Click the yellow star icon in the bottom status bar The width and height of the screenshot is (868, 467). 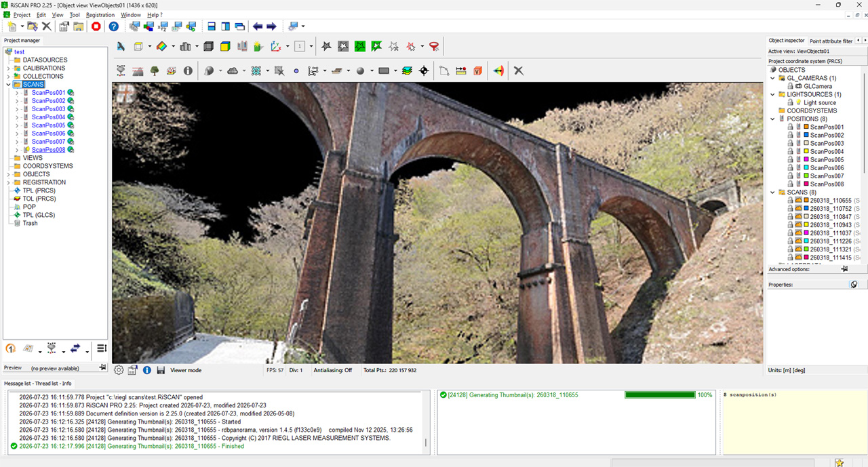click(x=840, y=462)
